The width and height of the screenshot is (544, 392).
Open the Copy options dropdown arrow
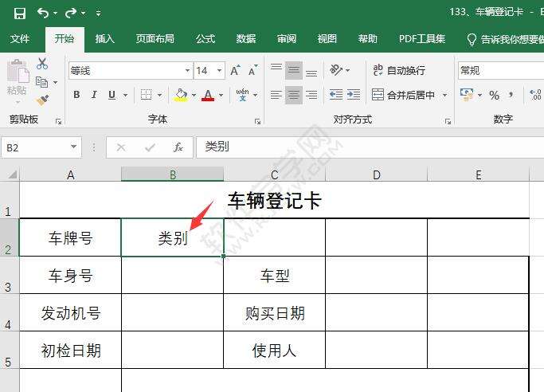coord(56,83)
